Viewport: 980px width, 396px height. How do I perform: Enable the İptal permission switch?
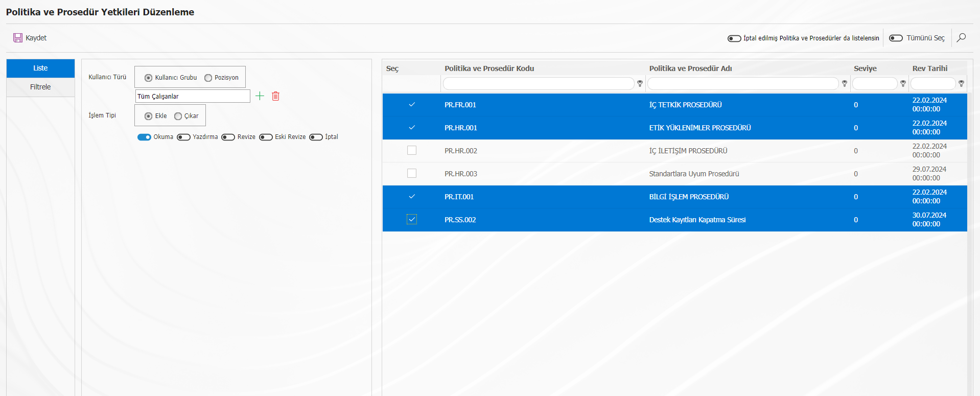[316, 137]
